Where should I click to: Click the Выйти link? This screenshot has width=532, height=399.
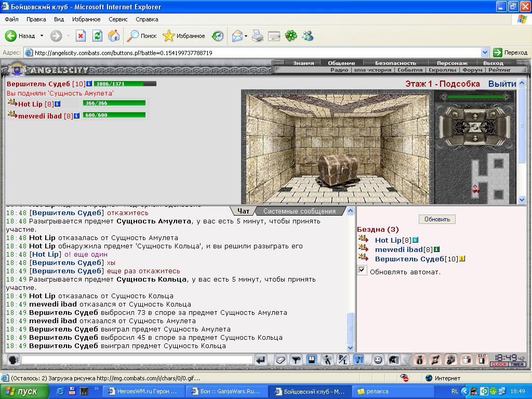tap(502, 84)
